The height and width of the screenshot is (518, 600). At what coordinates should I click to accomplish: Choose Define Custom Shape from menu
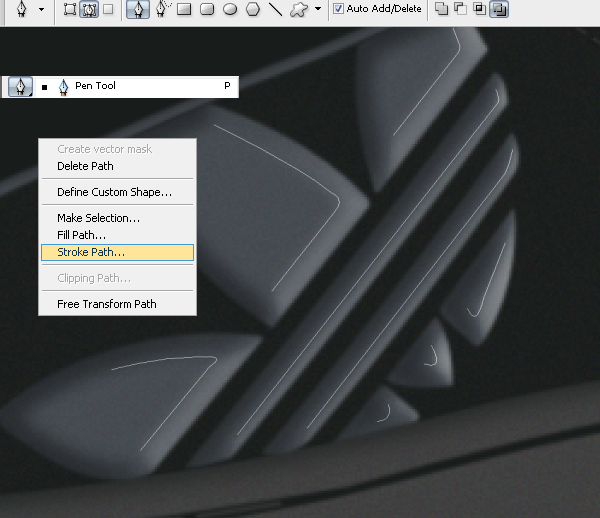tap(117, 192)
